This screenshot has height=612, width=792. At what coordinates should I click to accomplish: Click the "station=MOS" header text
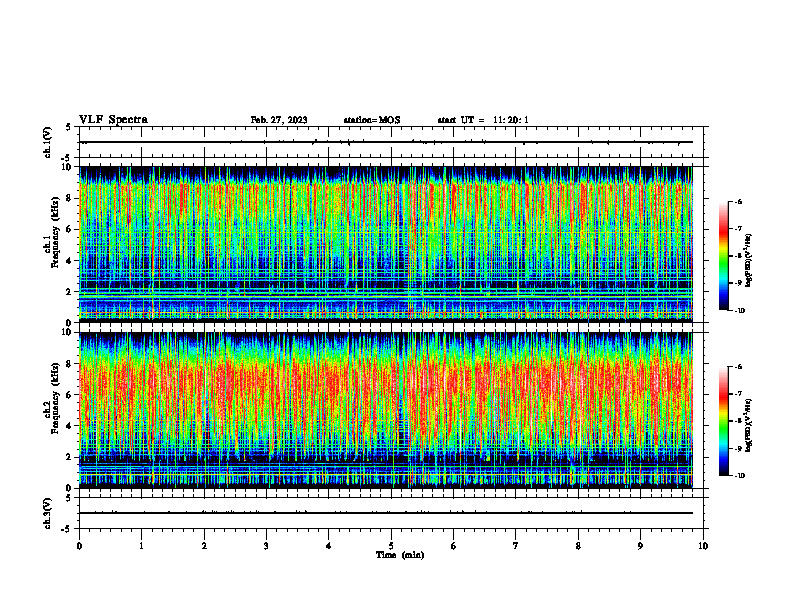372,120
